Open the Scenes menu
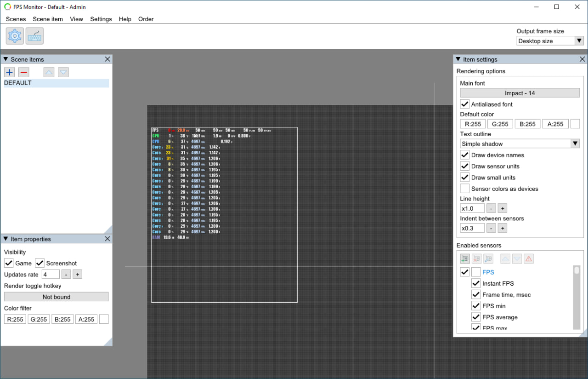Image resolution: width=588 pixels, height=379 pixels. click(16, 19)
